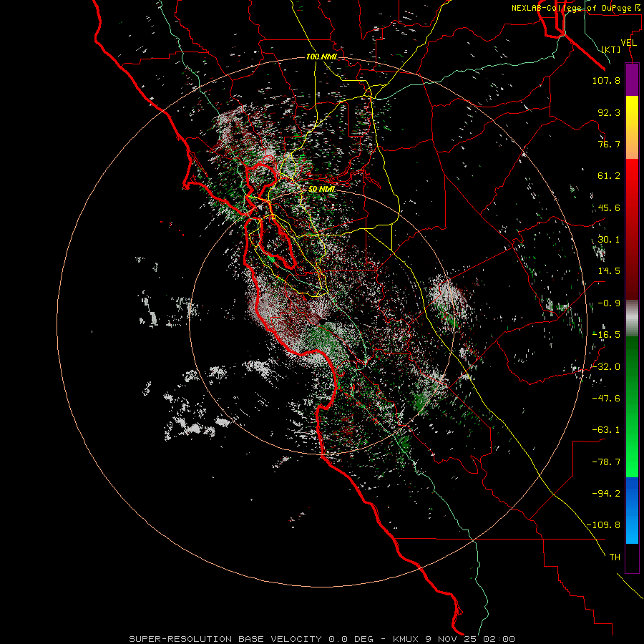Screen dimensions: 644x644
Task: Click the 100 NMI range ring label
Action: (x=321, y=57)
